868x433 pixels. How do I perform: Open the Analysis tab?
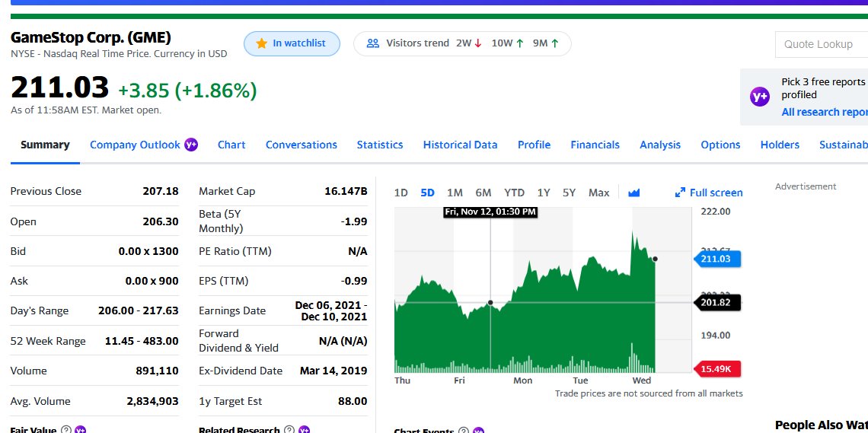point(660,145)
